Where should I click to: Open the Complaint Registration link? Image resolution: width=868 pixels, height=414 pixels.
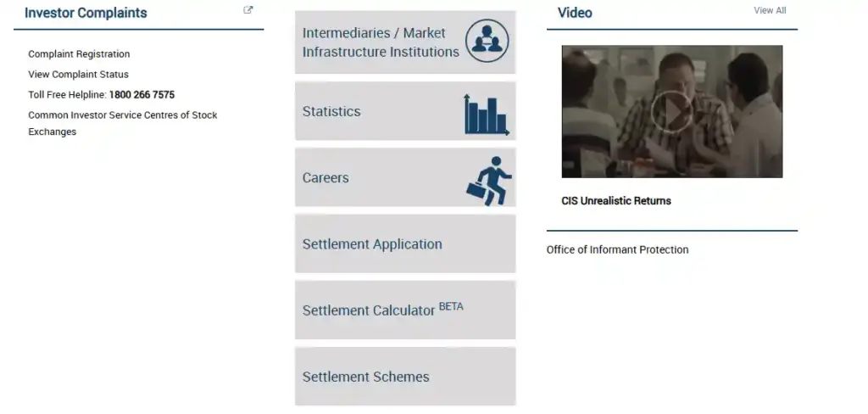(79, 54)
